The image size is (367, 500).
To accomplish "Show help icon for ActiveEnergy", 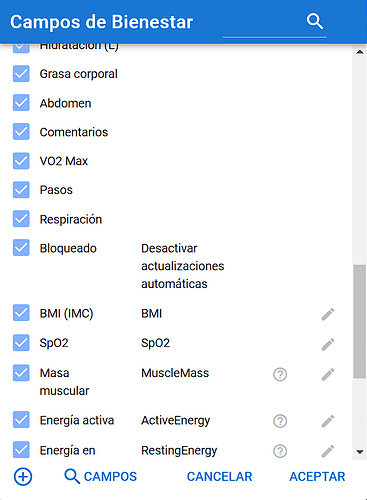I will click(x=280, y=421).
